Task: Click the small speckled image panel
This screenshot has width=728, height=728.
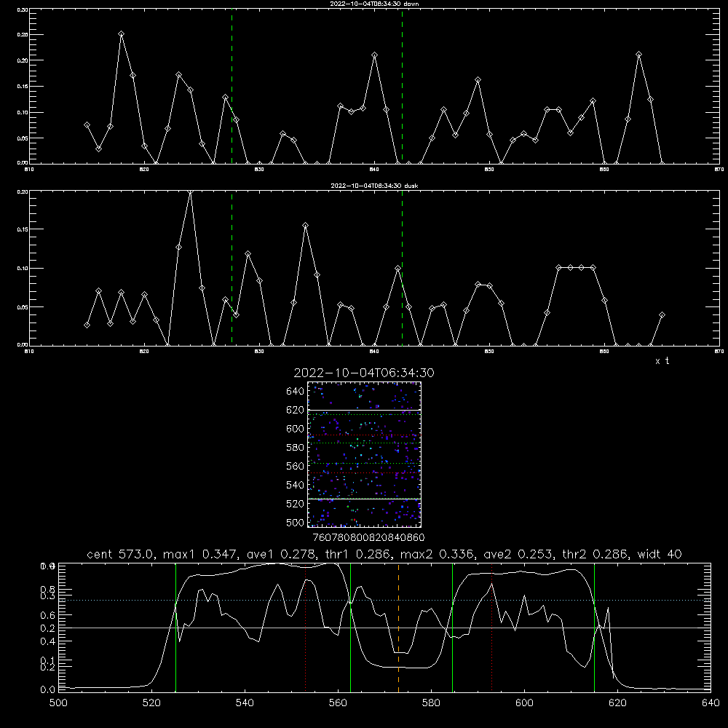Action: (364, 454)
